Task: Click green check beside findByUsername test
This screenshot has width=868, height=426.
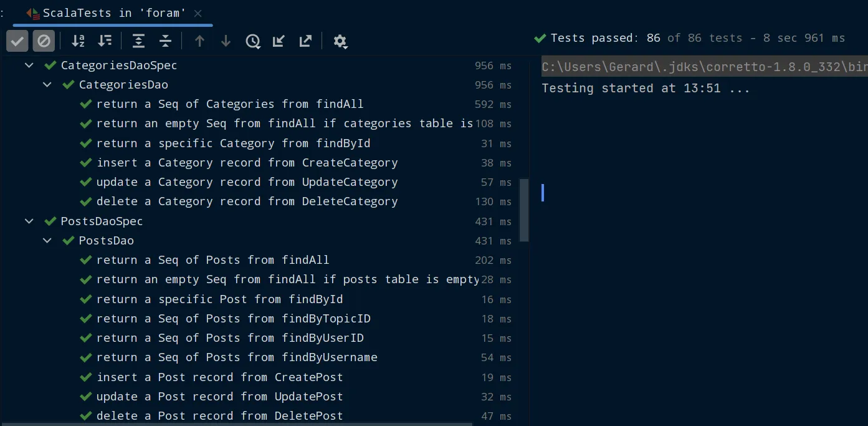Action: tap(87, 357)
